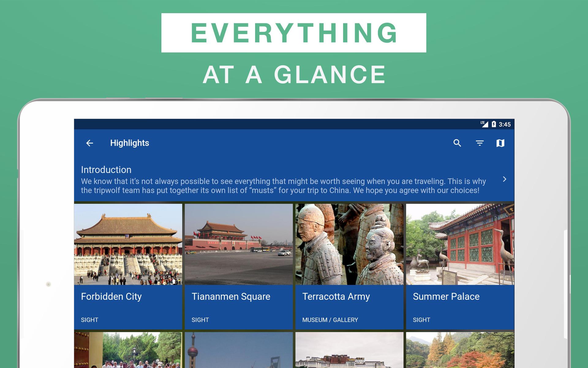
Task: Open search with the magnifier icon
Action: click(x=457, y=143)
